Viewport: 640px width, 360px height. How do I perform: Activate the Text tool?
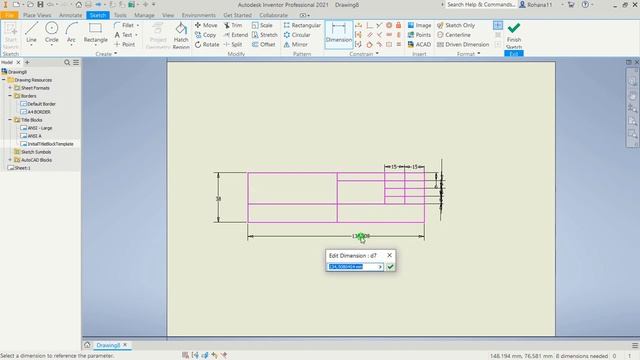tap(123, 35)
